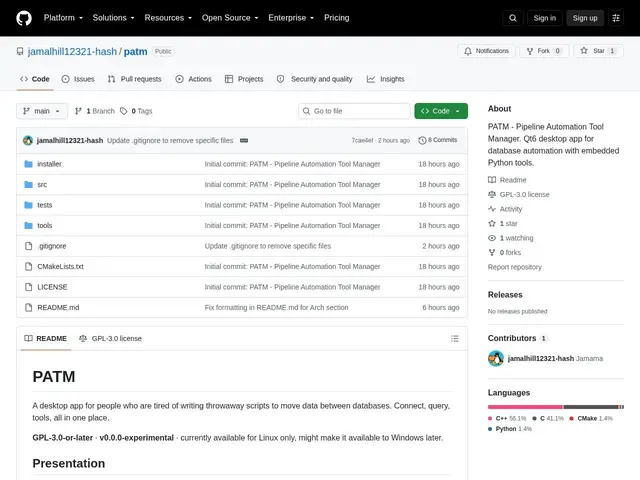Open the patm repository name link

tap(136, 51)
